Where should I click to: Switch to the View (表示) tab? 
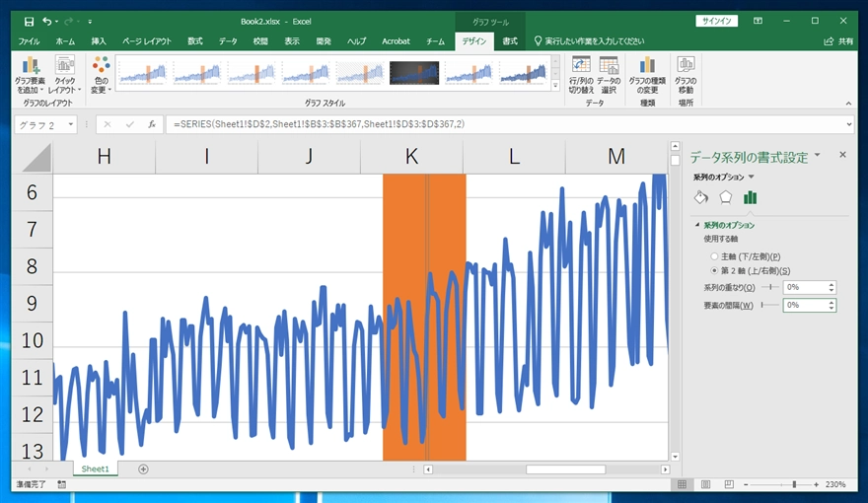(292, 41)
